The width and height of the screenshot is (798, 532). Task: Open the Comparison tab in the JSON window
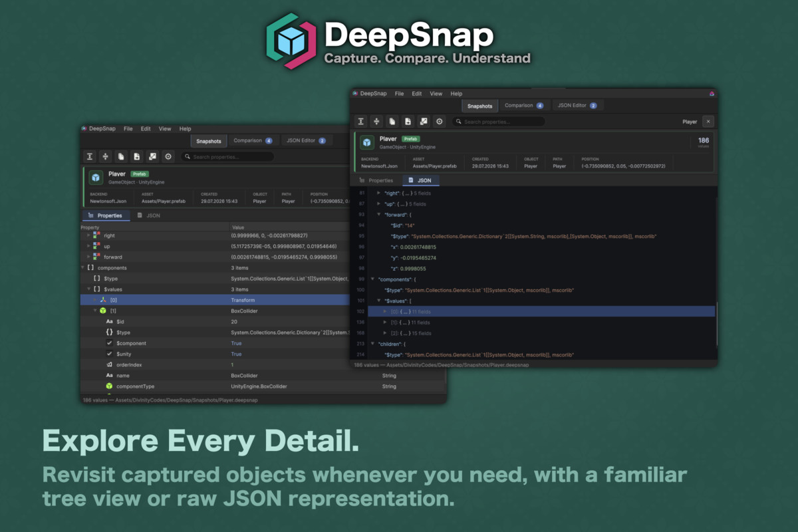(524, 105)
